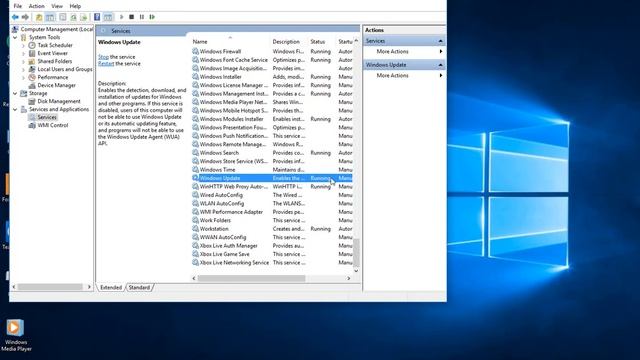640x360 pixels.
Task: Click the Shared Folders icon in tree
Action: point(32,61)
